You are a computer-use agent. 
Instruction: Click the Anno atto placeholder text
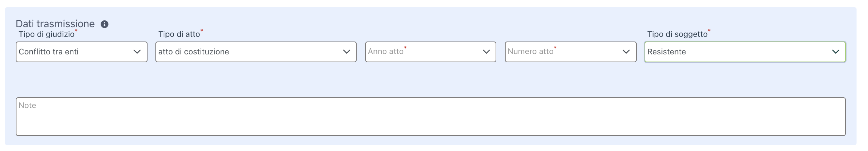coord(386,52)
